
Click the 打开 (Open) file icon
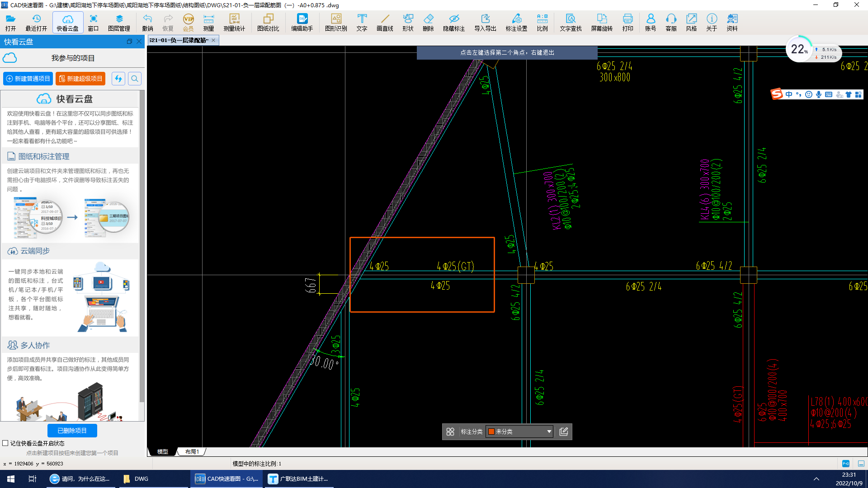(x=10, y=22)
